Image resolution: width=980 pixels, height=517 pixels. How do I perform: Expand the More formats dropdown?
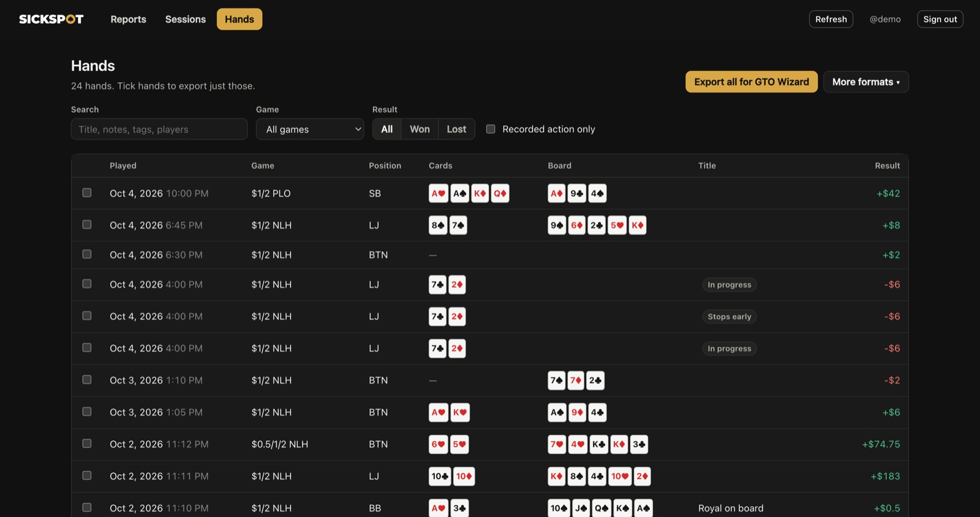tap(866, 81)
